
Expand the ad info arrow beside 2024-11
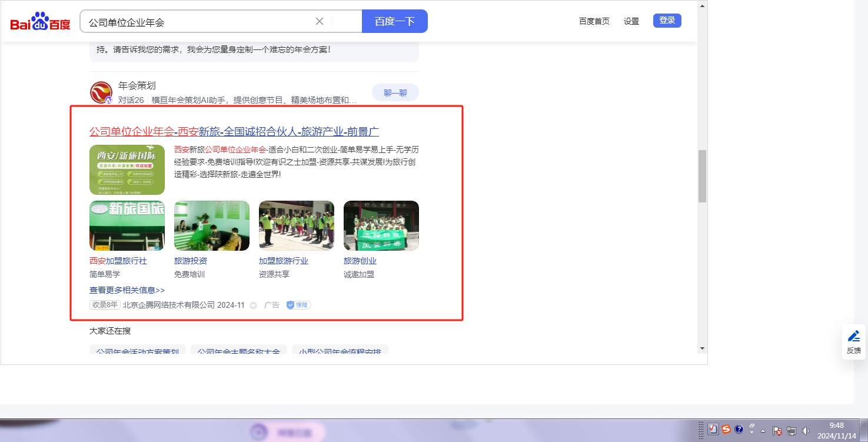(x=254, y=305)
